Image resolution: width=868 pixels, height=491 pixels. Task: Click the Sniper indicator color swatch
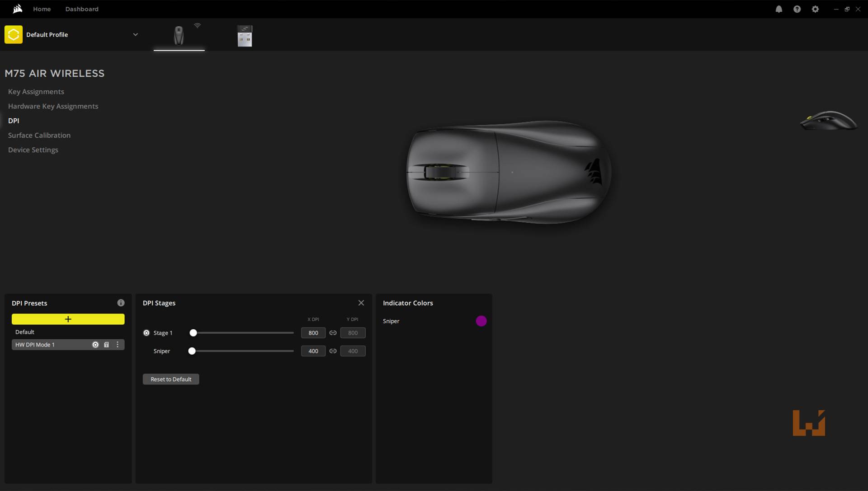(x=481, y=321)
